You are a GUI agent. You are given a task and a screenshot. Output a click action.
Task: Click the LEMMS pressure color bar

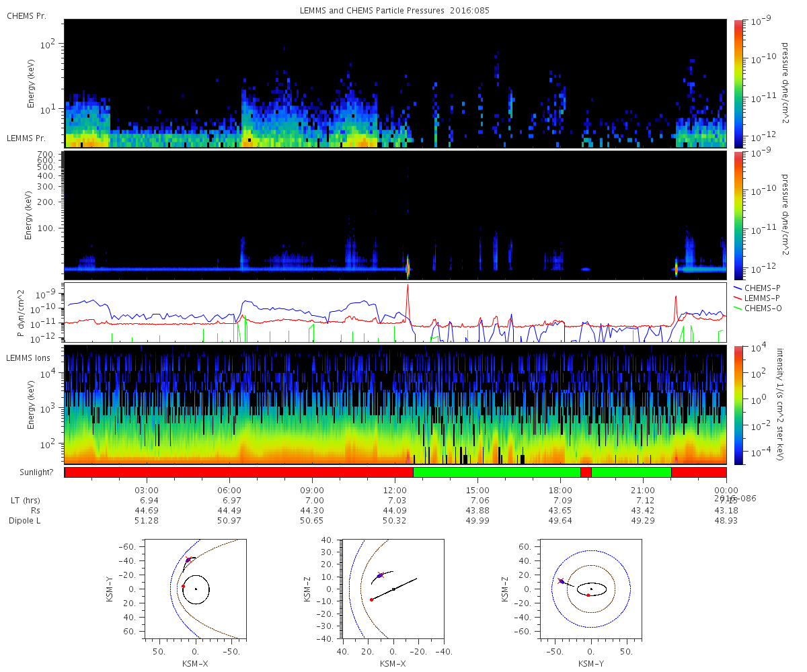[738, 215]
